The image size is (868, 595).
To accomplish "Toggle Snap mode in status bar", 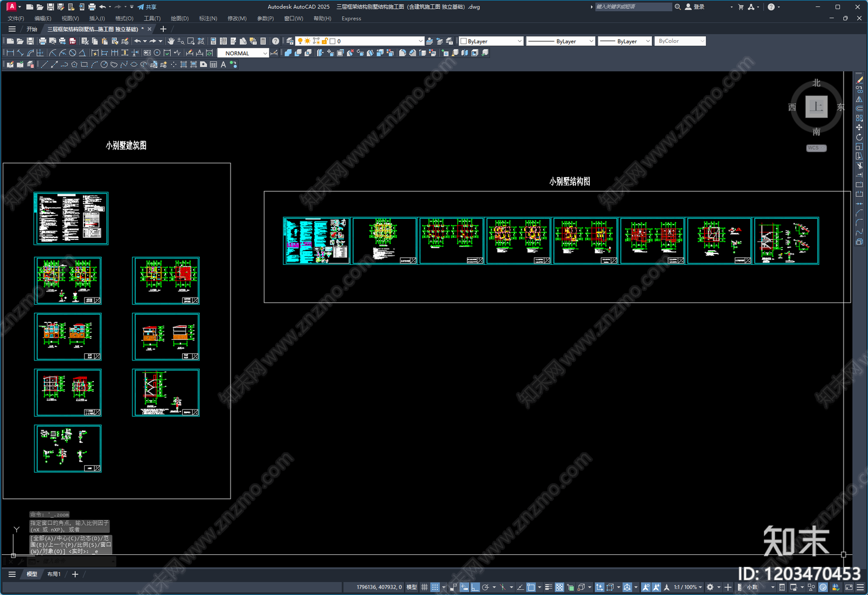I will [435, 587].
